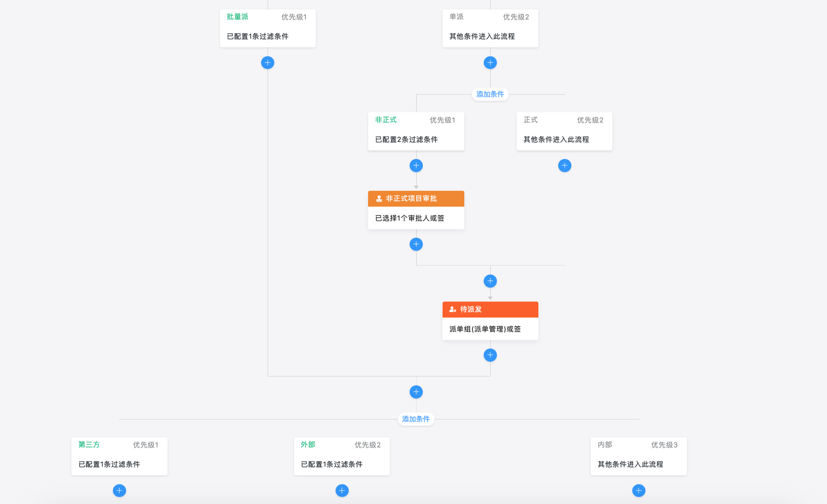This screenshot has height=504, width=827.
Task: Click plus icon below 单派 node
Action: pyautogui.click(x=490, y=62)
